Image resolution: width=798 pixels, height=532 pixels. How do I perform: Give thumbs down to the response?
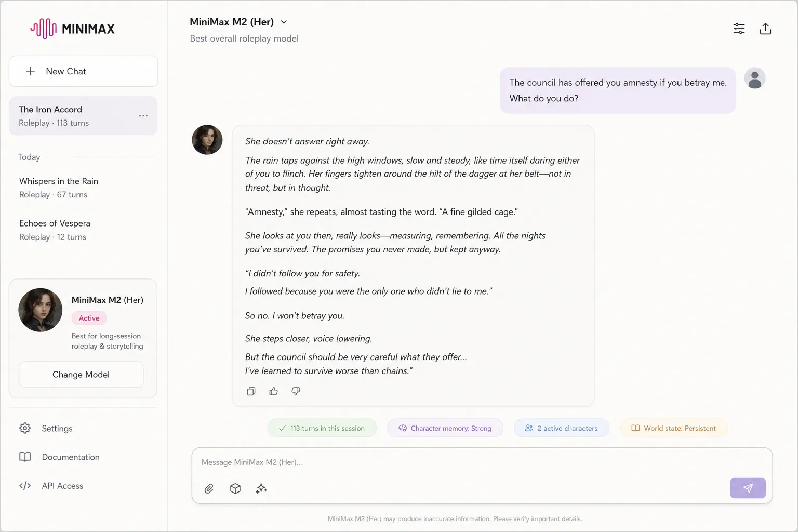click(296, 391)
